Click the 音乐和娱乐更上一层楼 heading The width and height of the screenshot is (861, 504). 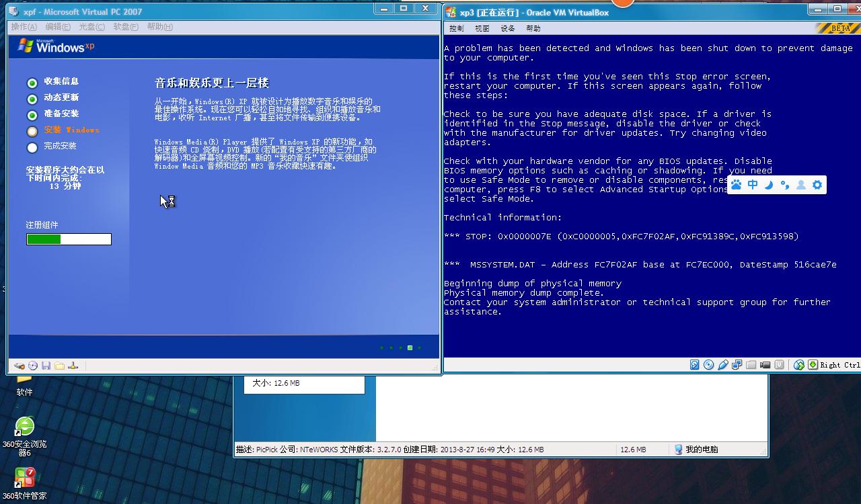(x=212, y=83)
